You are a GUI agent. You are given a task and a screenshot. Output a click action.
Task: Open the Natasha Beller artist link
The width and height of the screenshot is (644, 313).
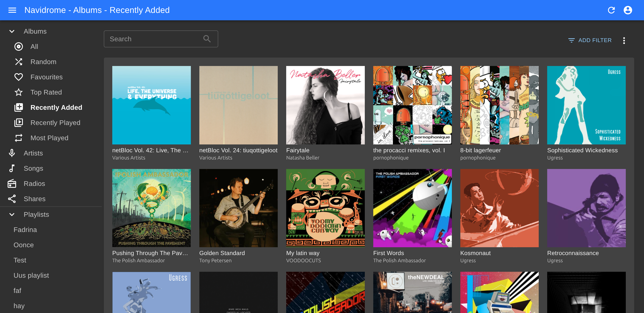pyautogui.click(x=303, y=158)
